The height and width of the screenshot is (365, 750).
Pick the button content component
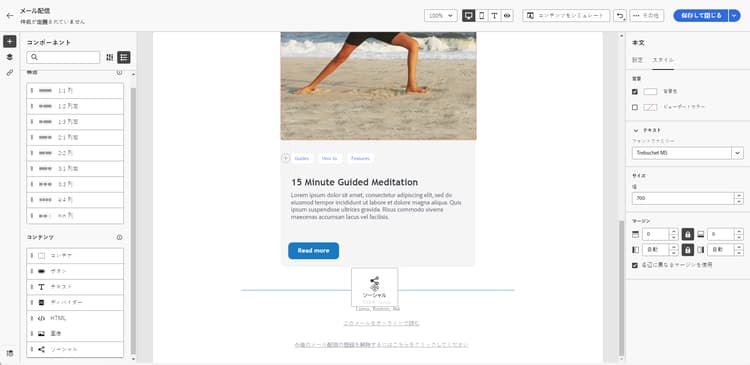(75, 271)
